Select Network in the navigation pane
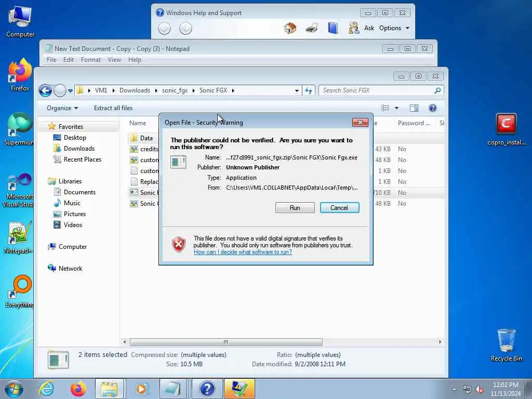532x399 pixels. [70, 269]
